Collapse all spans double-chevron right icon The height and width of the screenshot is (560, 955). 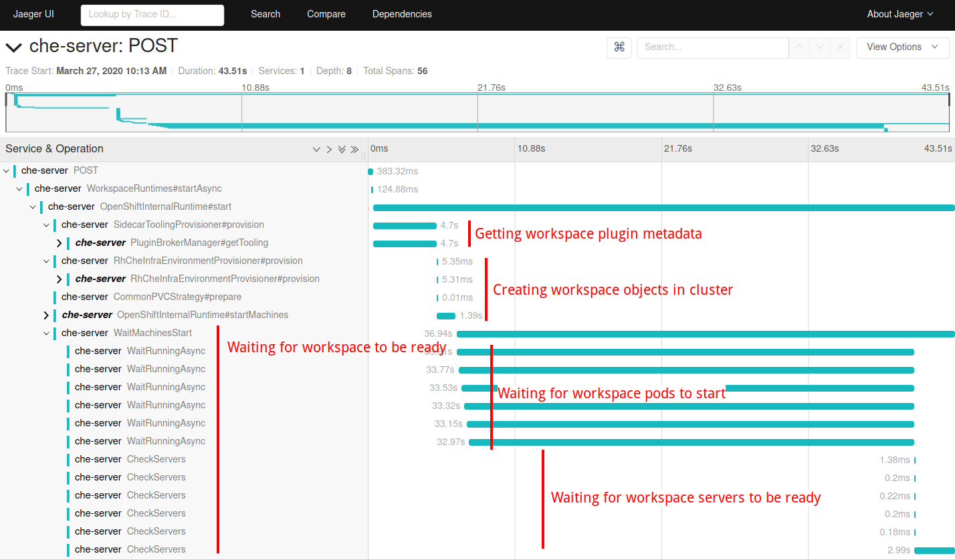[x=354, y=150]
